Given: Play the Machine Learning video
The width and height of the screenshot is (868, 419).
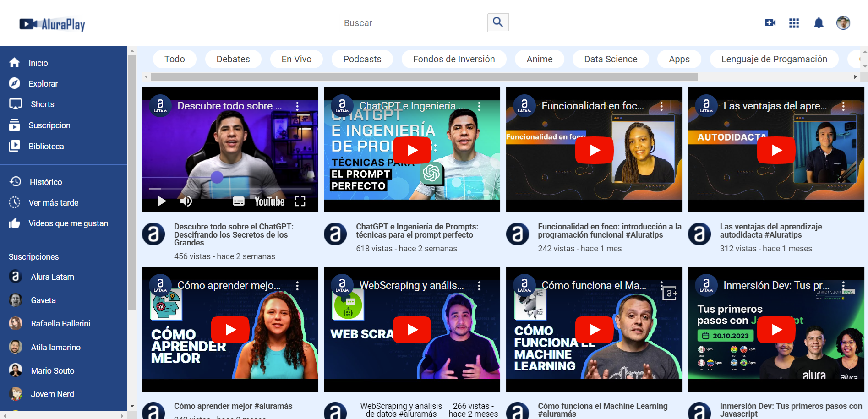Looking at the screenshot, I should click(594, 330).
